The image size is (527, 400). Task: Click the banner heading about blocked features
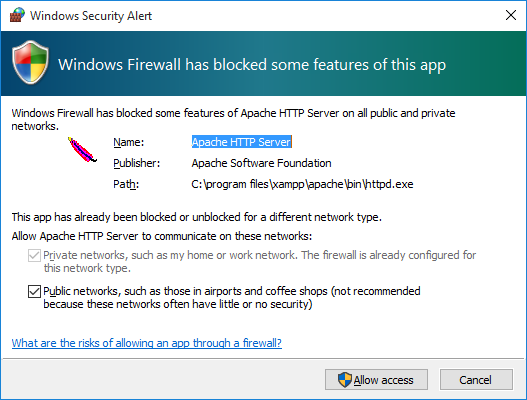pyautogui.click(x=252, y=65)
